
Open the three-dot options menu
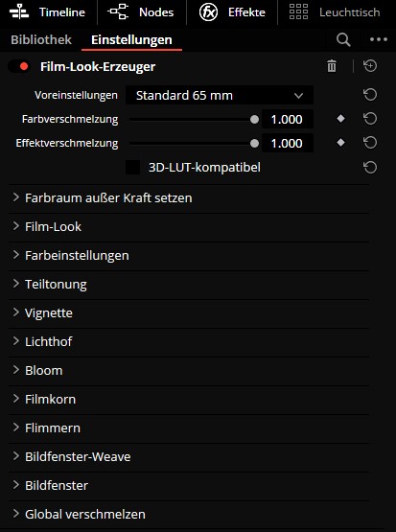click(x=379, y=39)
